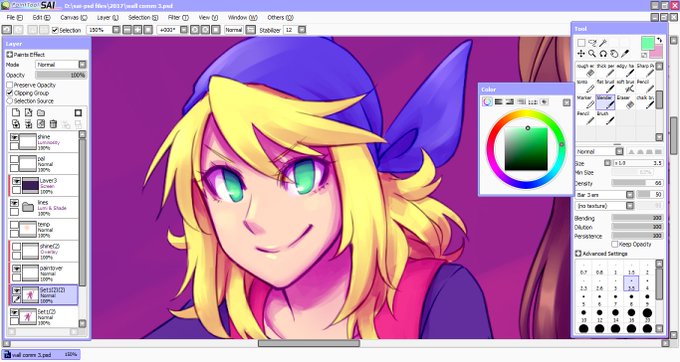680x362 pixels.
Task: Create a new linework layer
Action: coord(28,113)
